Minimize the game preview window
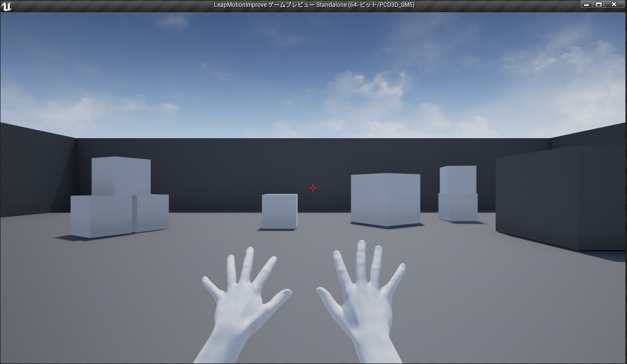Image resolution: width=627 pixels, height=364 pixels. [586, 4]
